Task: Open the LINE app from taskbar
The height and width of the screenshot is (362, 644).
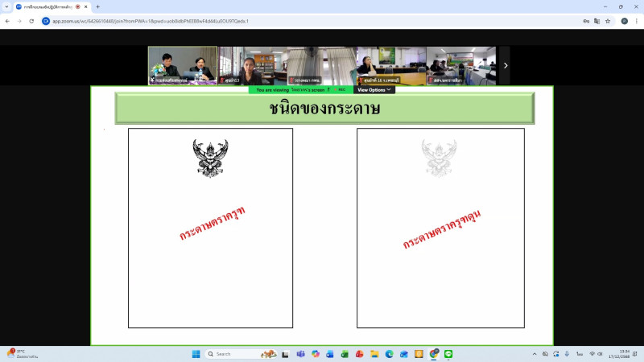Action: (x=448, y=354)
